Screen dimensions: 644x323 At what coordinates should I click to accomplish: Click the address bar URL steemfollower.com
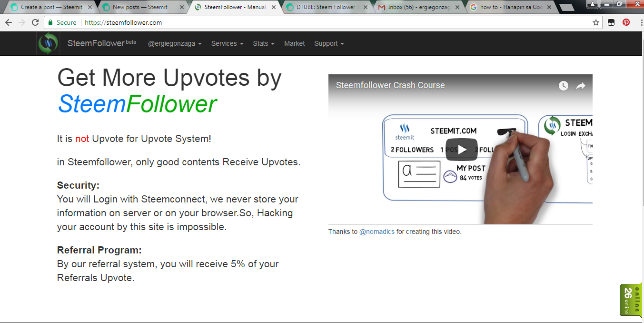tap(123, 22)
